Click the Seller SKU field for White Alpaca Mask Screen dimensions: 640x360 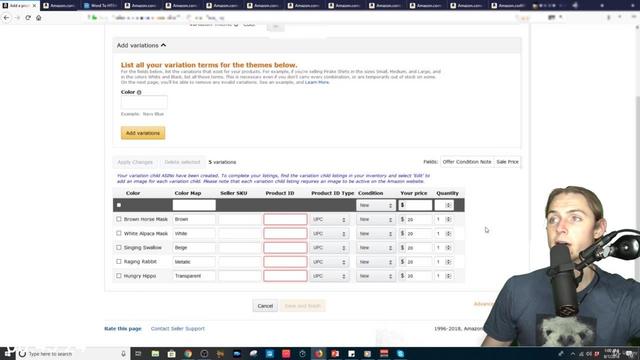click(x=239, y=233)
